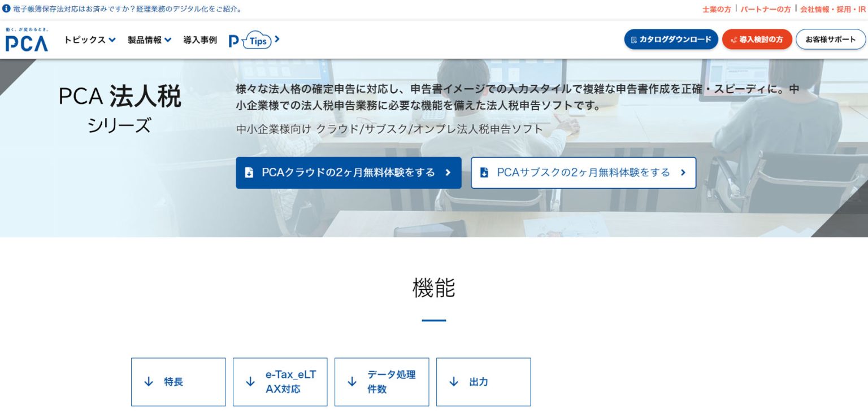Expand the トピックス dropdown
The image size is (868, 414).
tap(89, 40)
